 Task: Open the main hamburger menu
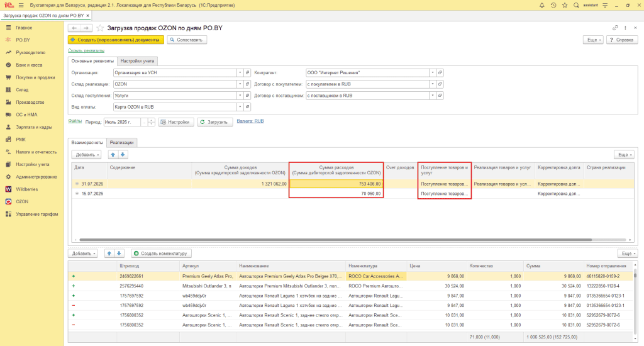pyautogui.click(x=21, y=5)
